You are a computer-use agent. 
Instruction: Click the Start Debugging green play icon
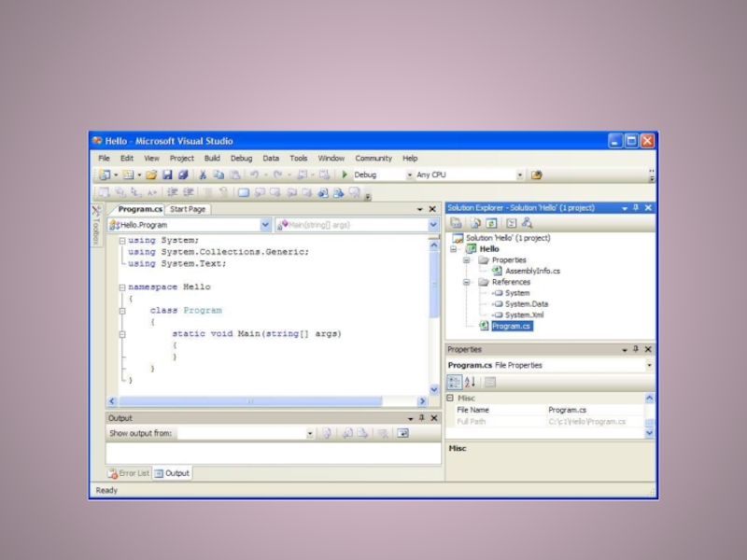coord(345,175)
